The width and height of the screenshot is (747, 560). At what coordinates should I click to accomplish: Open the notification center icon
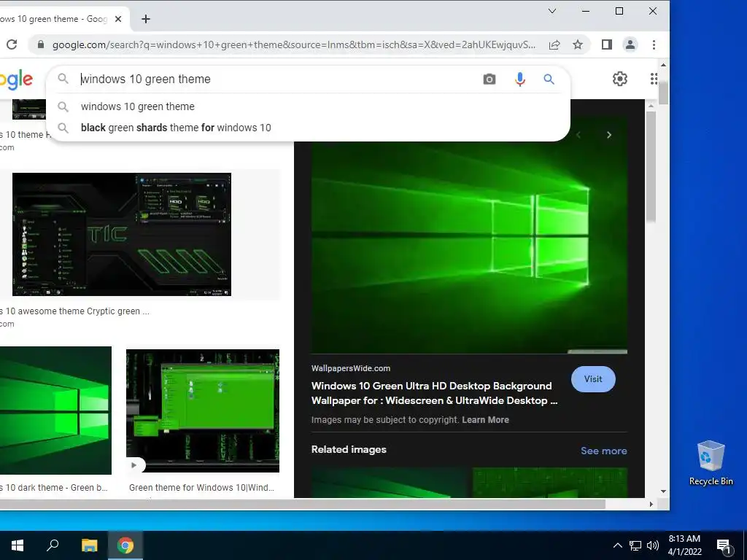(x=724, y=546)
